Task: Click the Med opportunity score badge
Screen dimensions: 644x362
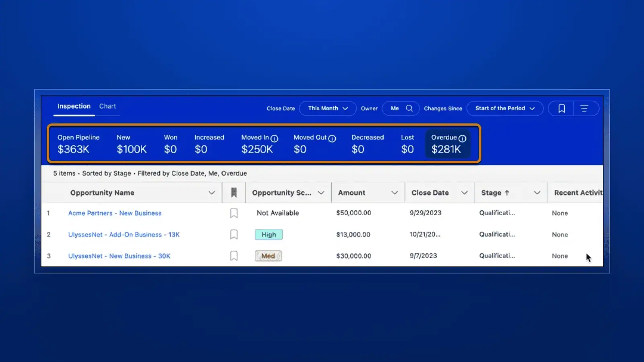Action: pos(268,256)
